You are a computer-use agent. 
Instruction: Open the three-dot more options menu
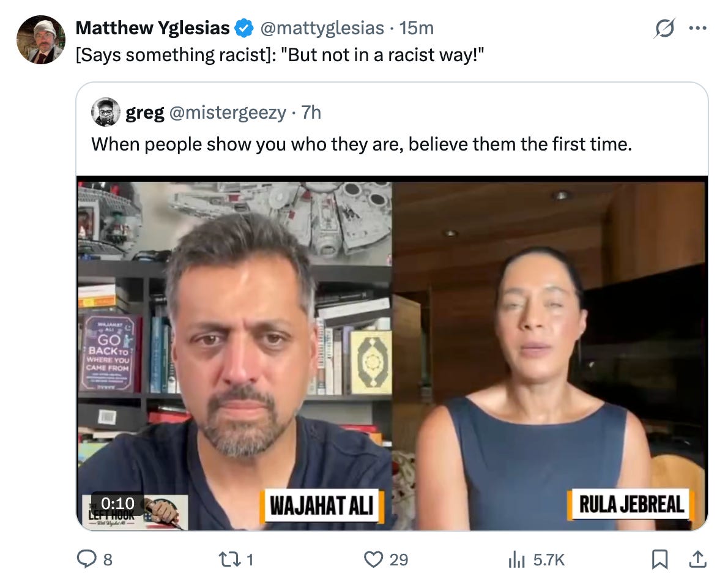tap(698, 28)
